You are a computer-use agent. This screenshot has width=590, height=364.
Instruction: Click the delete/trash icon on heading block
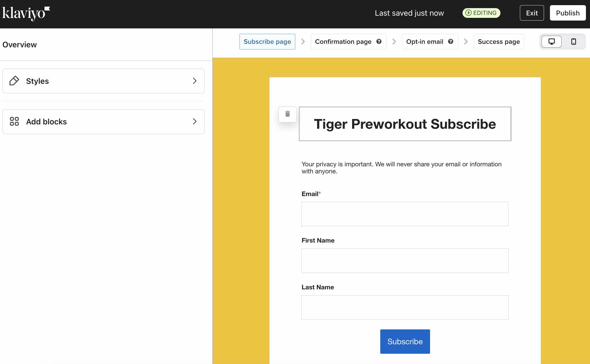(x=287, y=114)
